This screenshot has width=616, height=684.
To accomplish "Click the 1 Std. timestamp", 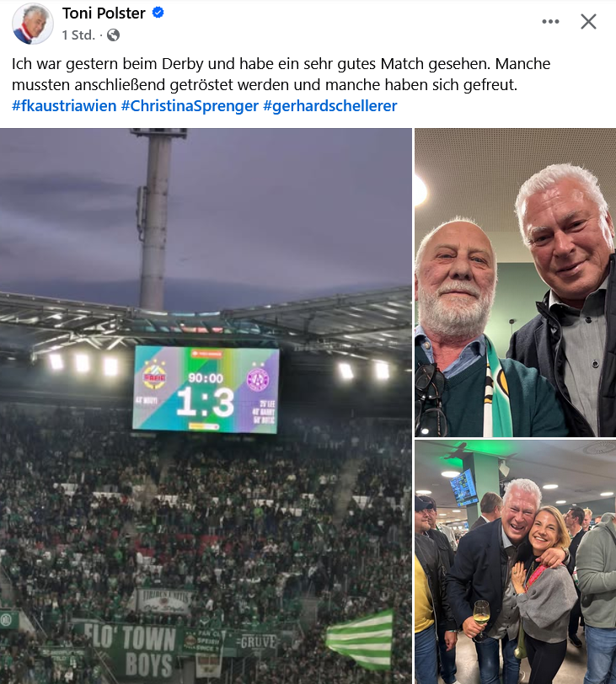I will (78, 35).
